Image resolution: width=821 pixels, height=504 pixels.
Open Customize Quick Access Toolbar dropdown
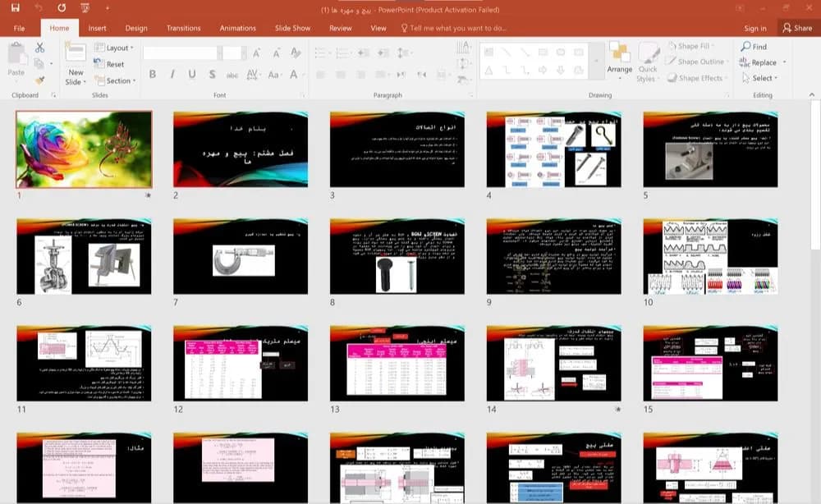pyautogui.click(x=108, y=8)
